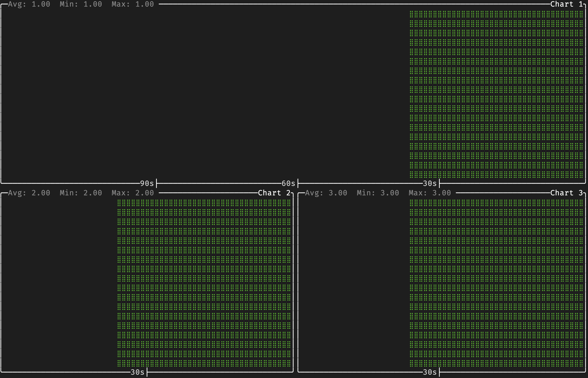
Task: Click the Chart 3 title
Action: click(566, 193)
